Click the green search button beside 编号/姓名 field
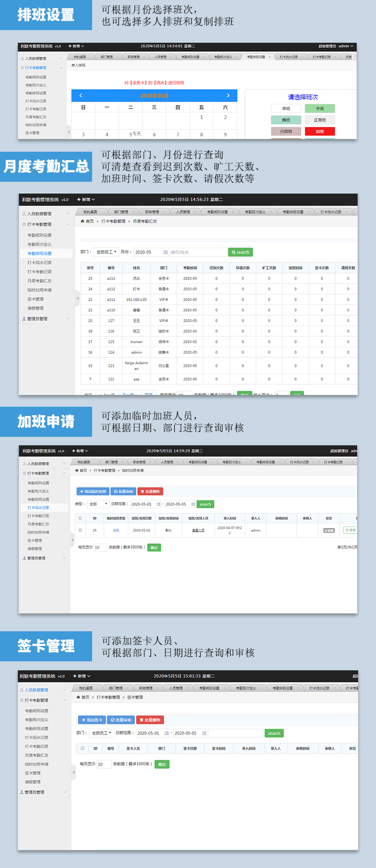The height and width of the screenshot is (868, 376). (x=240, y=252)
